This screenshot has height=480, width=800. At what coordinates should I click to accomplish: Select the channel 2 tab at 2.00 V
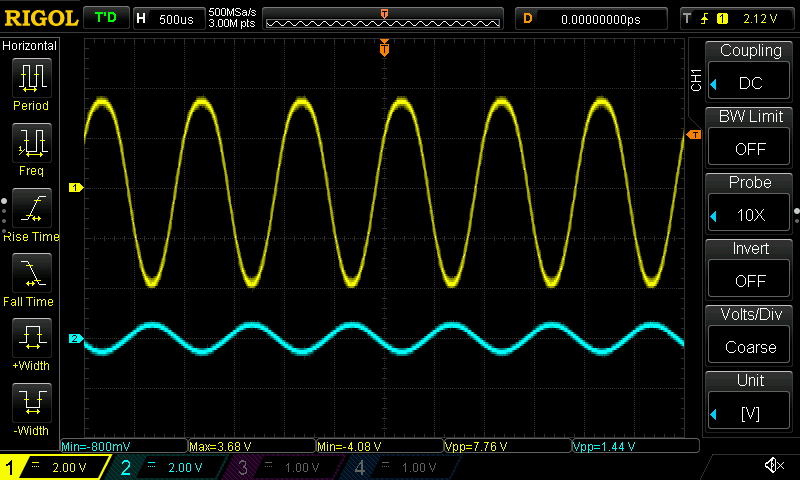(166, 467)
